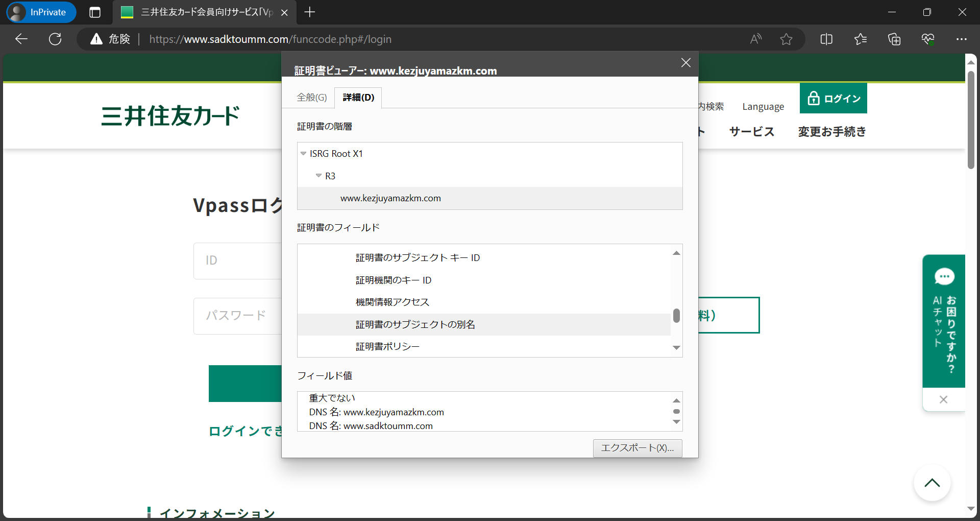Select ISRG Root X1 in hierarchy
Viewport: 980px width, 521px height.
pyautogui.click(x=336, y=154)
